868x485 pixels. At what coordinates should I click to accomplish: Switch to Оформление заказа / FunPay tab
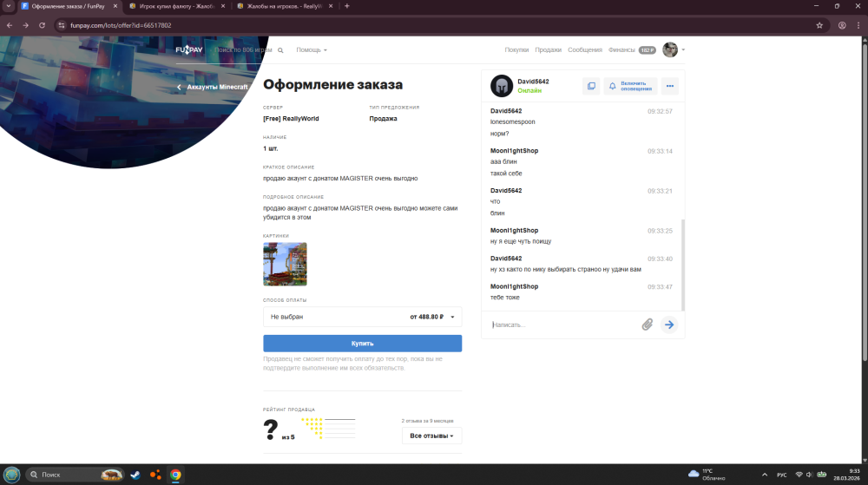(68, 6)
